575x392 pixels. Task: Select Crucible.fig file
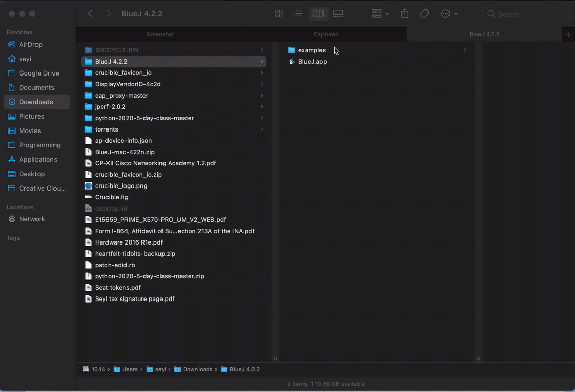[112, 197]
